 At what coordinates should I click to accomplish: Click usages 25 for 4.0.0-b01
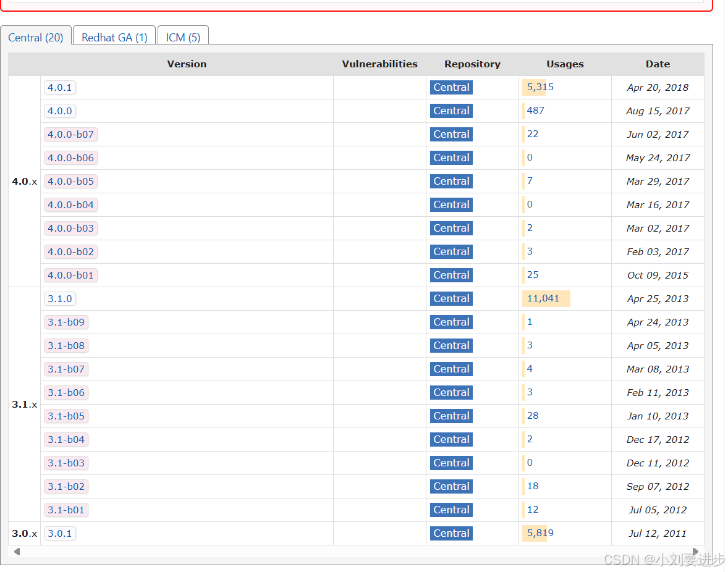(533, 275)
